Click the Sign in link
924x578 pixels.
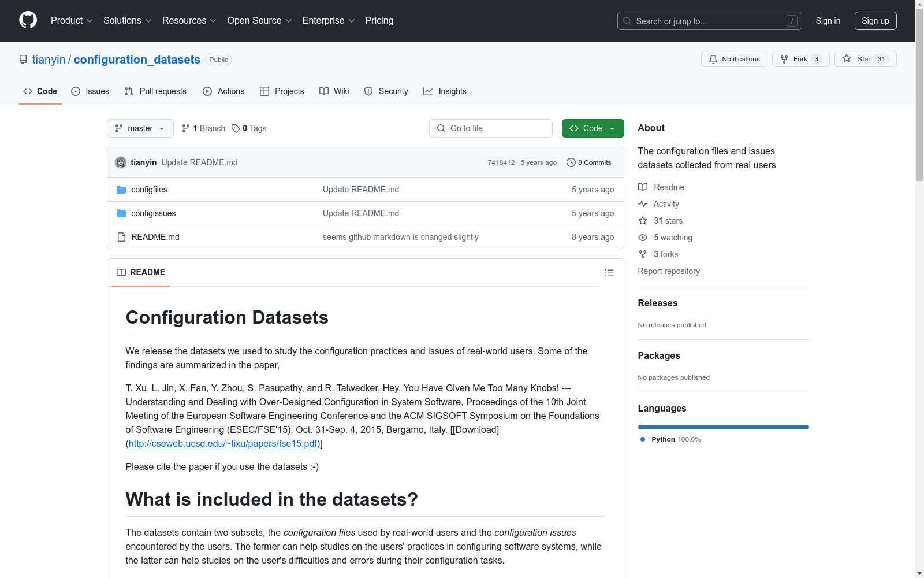pyautogui.click(x=828, y=21)
